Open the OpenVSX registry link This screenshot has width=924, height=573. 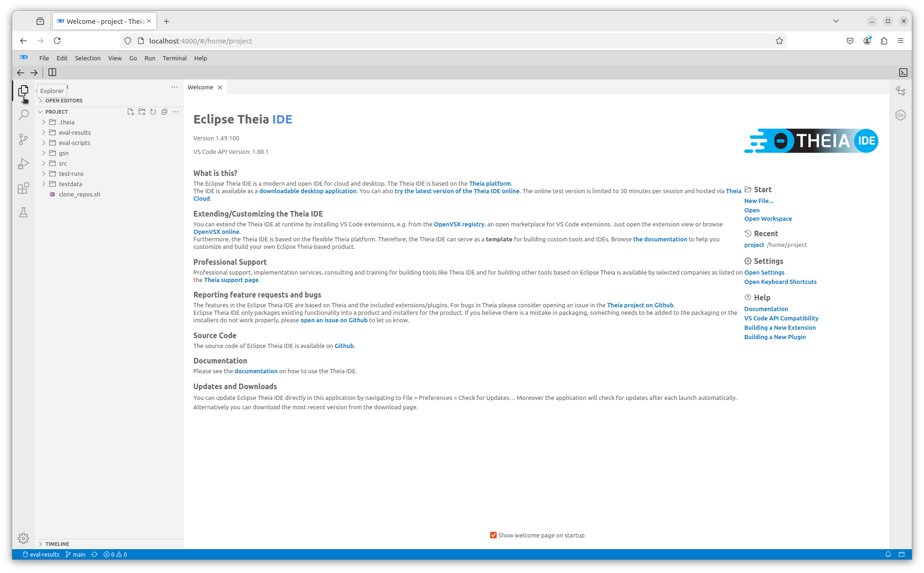459,224
